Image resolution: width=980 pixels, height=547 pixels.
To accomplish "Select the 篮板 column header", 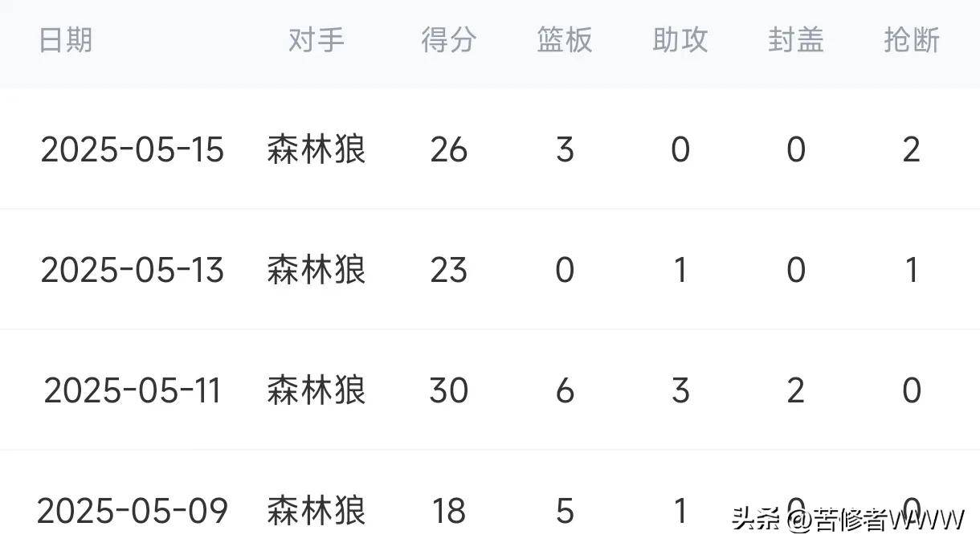I will coord(565,40).
